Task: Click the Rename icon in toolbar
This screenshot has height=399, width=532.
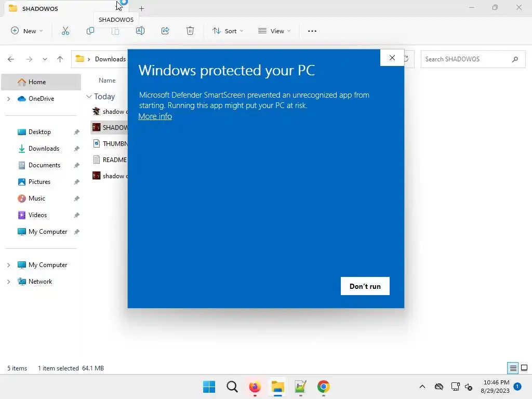Action: 140,31
